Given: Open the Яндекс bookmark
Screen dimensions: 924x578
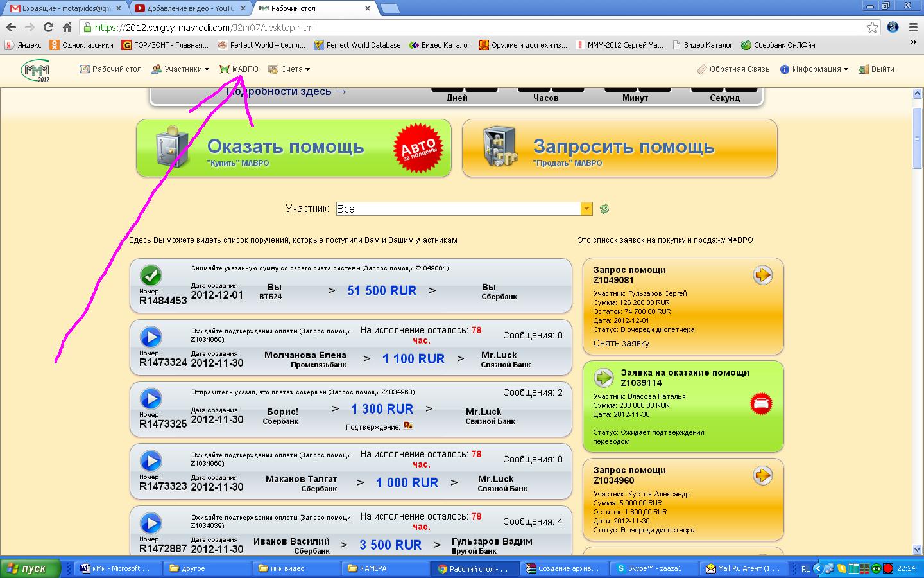Looking at the screenshot, I should 23,45.
